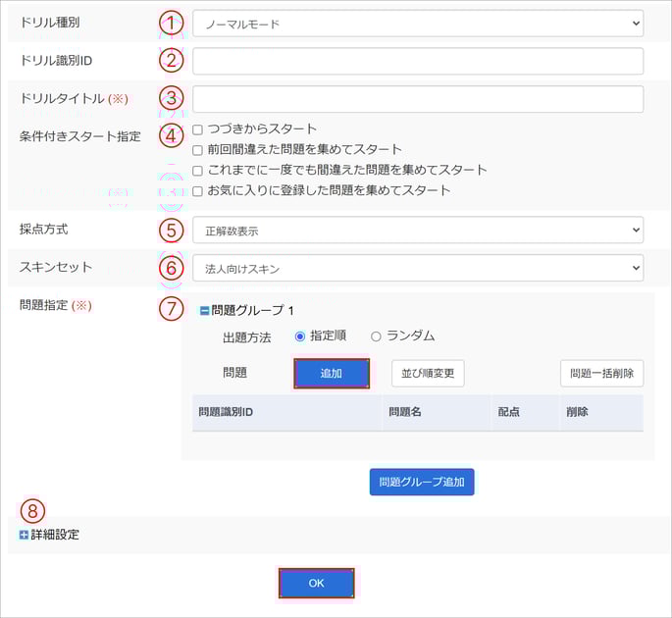Click the 問題一括削除 button

601,374
